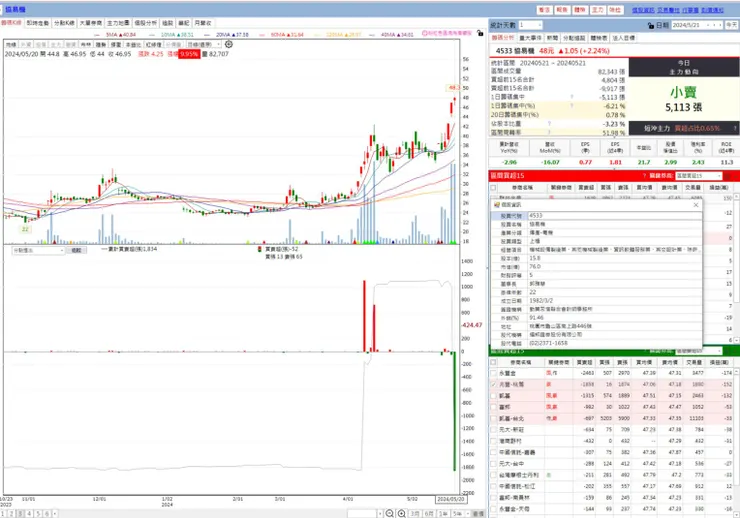Viewport: 740px width, 518px height.
Task: Check the 元大-新莊 broker row checkbox
Action: coord(494,430)
